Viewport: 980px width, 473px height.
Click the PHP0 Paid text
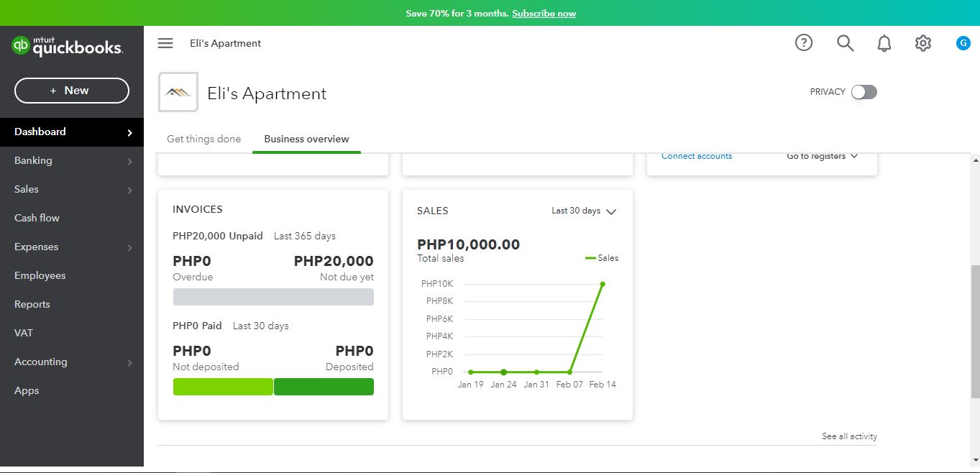(197, 326)
